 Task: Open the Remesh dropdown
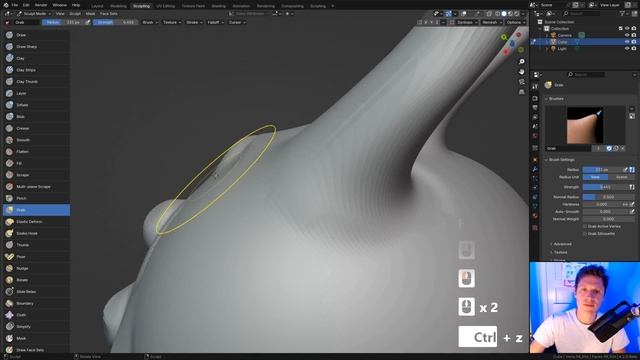491,22
